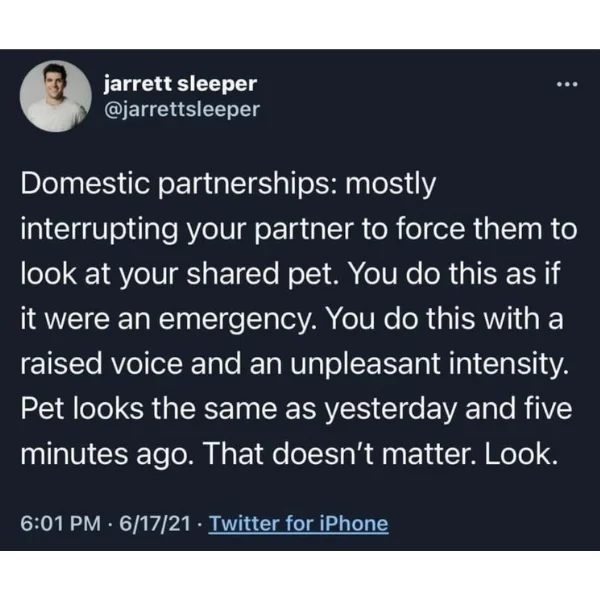The height and width of the screenshot is (600, 600).
Task: View jarrett sleeper's profile picture
Action: [x=56, y=96]
